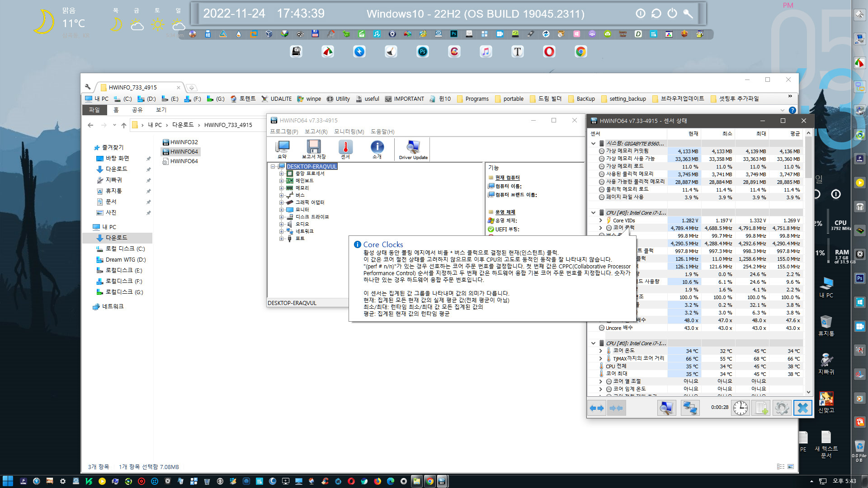This screenshot has height=488, width=868.
Task: Open the Programs bookmark folder
Action: (x=473, y=99)
